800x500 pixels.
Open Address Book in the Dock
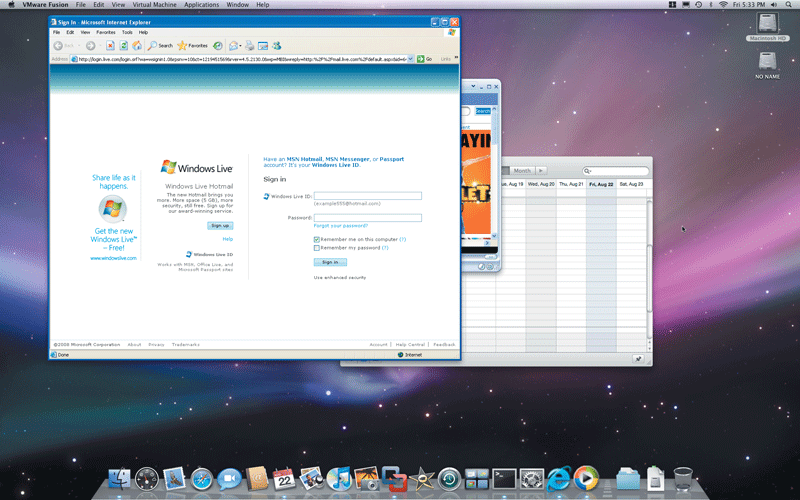257,479
